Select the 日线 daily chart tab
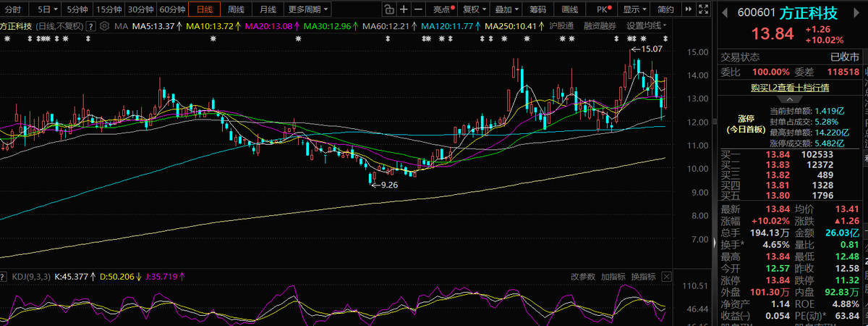The width and height of the screenshot is (868, 326). pos(205,9)
